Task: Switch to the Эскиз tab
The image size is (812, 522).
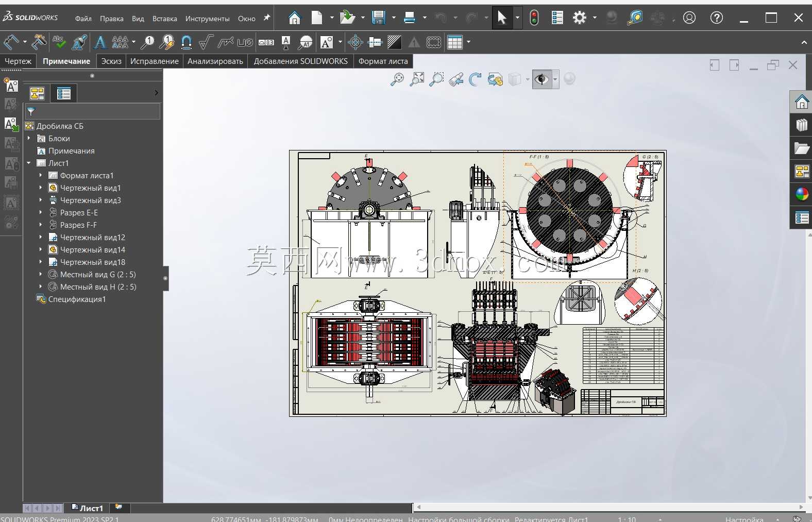Action: 111,61
